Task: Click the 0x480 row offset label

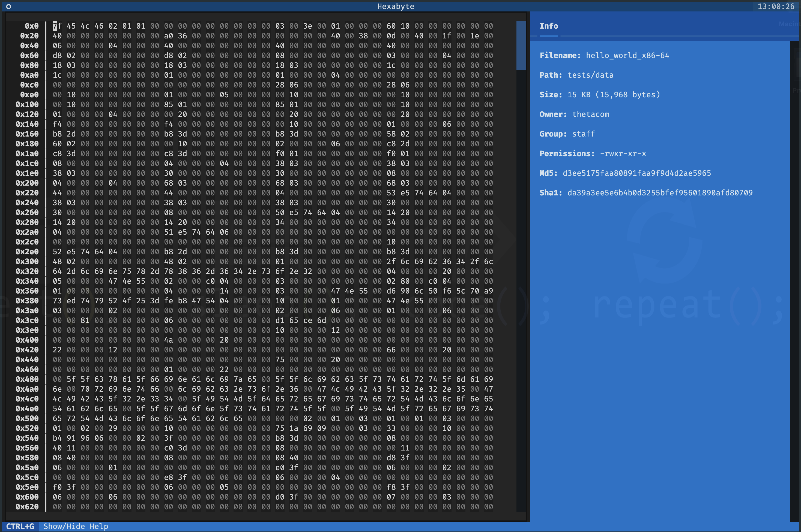Action: (x=27, y=379)
